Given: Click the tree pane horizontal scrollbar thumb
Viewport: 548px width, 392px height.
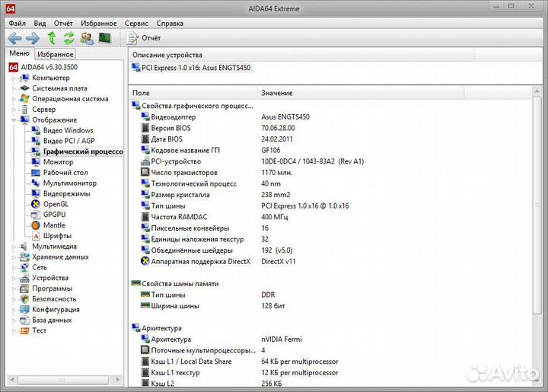Looking at the screenshot, I should click(x=63, y=379).
